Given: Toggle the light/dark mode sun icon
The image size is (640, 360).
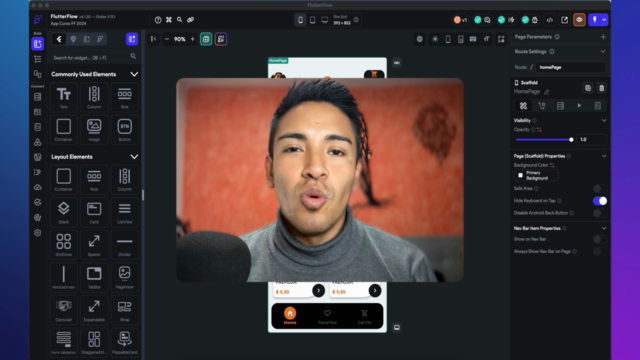Looking at the screenshot, I should coord(435,39).
